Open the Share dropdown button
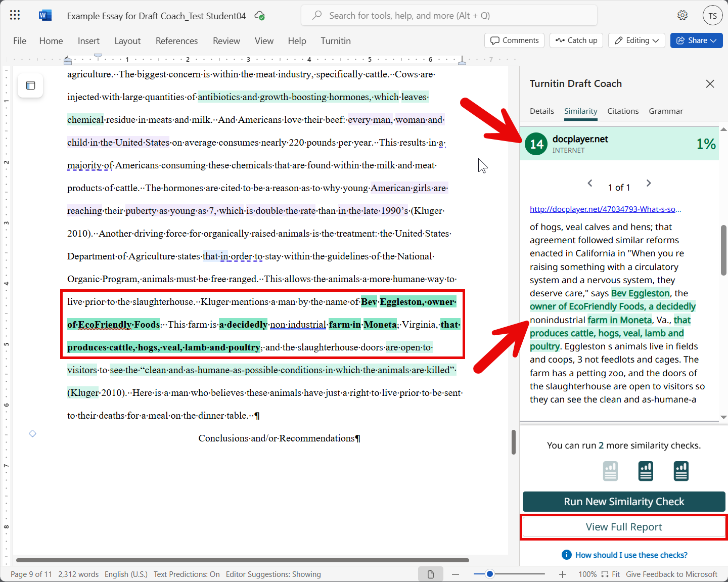Screen dimensions: 728x582 [x=696, y=40]
